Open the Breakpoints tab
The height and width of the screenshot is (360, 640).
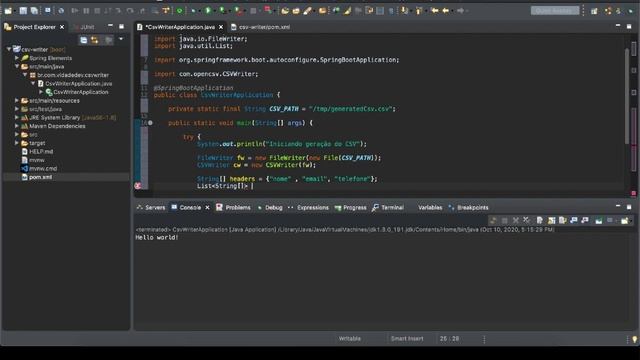coord(469,207)
